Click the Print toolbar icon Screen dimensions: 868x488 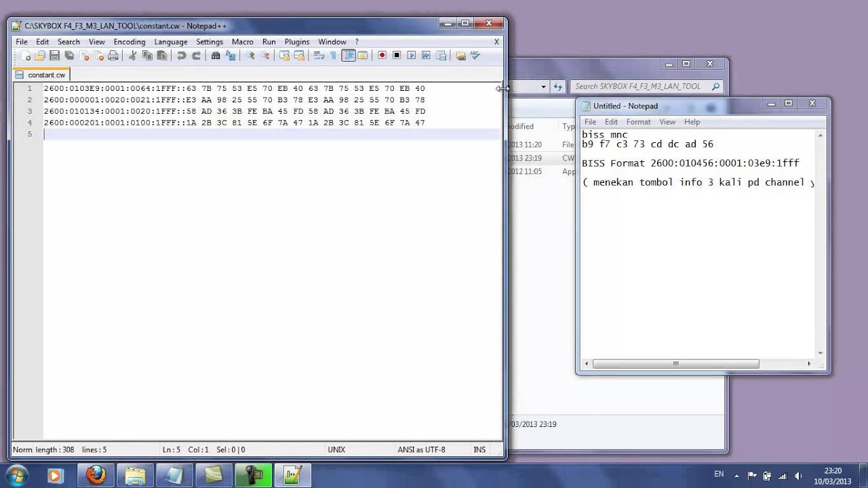(113, 56)
